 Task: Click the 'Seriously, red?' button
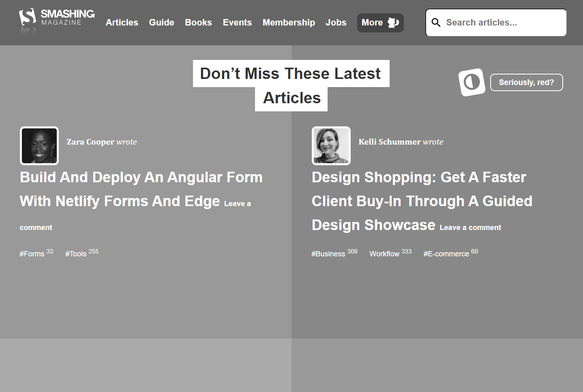pyautogui.click(x=526, y=82)
